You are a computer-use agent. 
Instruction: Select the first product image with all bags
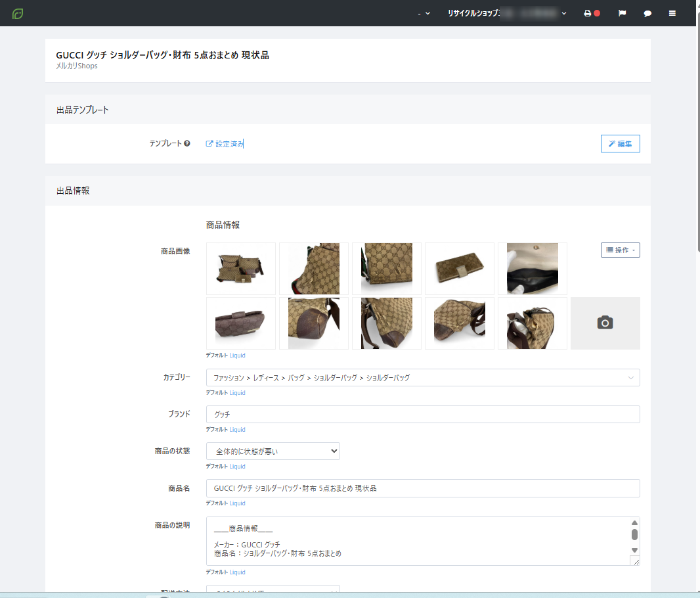241,269
